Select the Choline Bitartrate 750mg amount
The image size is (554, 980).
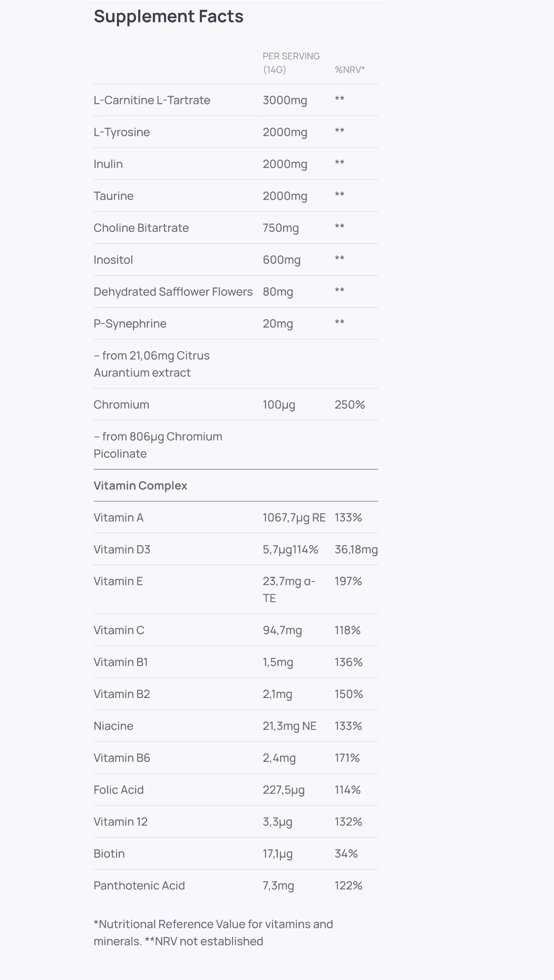pos(280,228)
